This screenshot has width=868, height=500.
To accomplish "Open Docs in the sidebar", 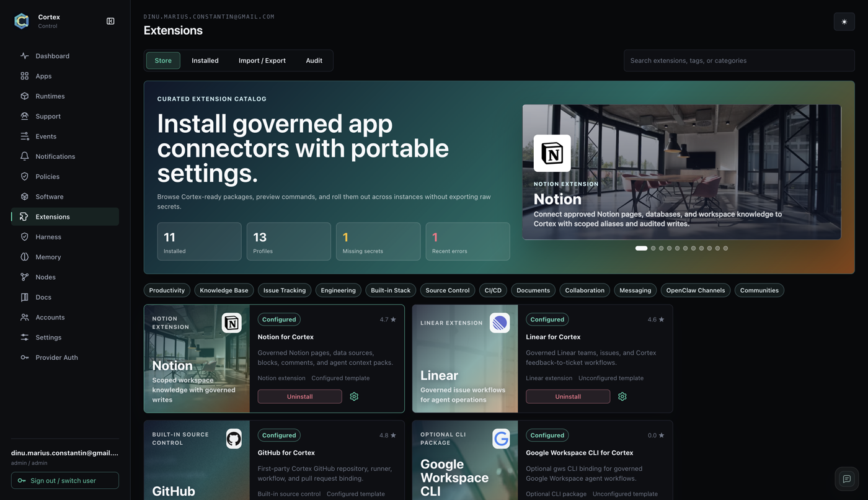I will click(65, 297).
